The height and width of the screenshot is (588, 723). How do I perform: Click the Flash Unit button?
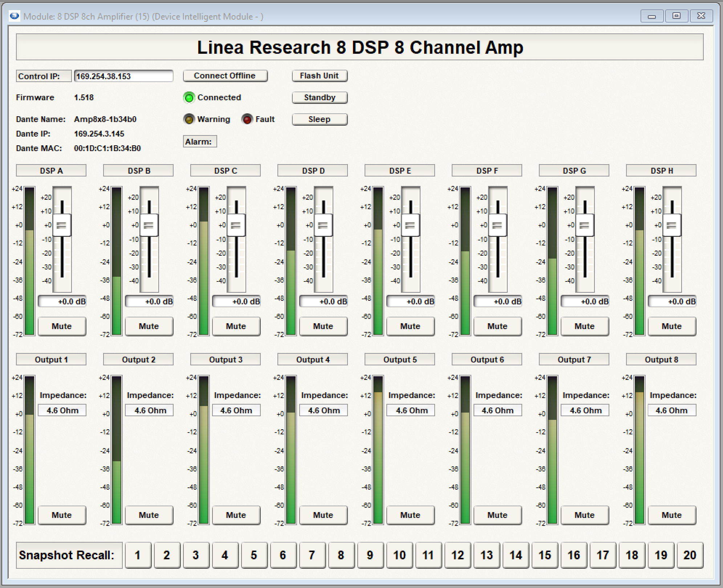tap(320, 76)
